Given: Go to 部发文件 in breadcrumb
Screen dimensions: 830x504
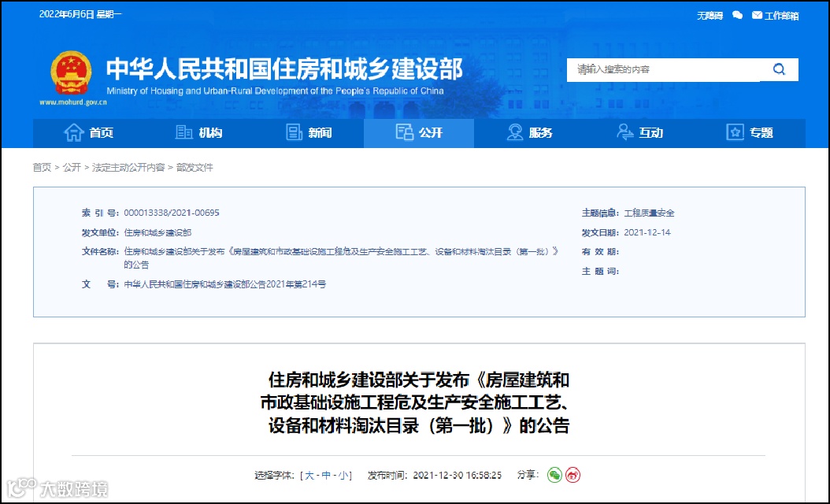Looking at the screenshot, I should tap(195, 167).
